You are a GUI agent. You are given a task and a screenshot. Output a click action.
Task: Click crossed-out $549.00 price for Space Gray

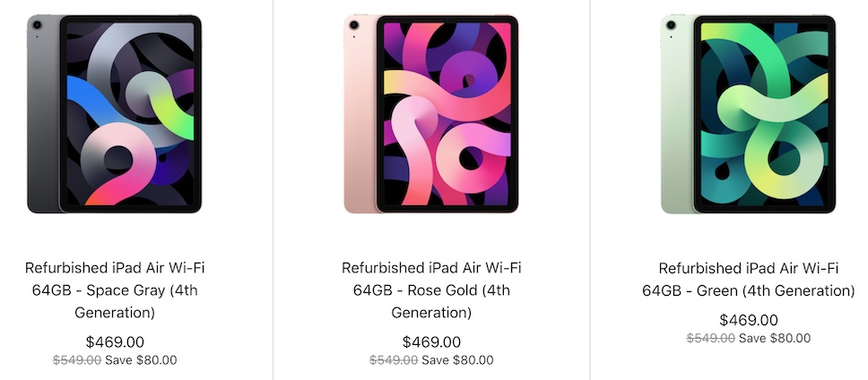[77, 360]
